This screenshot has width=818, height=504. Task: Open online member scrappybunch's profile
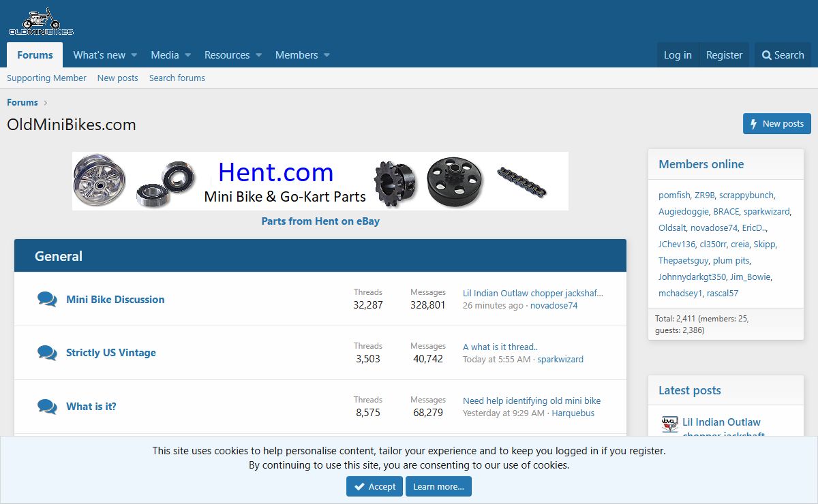(746, 195)
